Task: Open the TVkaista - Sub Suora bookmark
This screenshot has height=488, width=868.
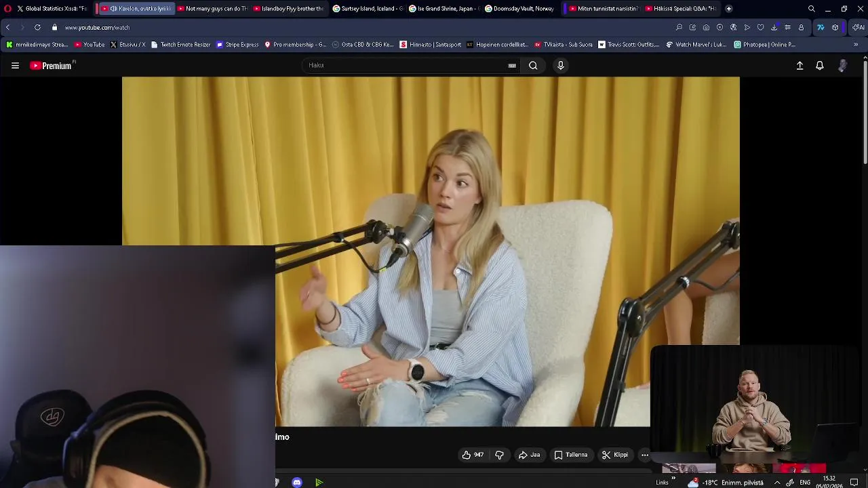Action: tap(564, 45)
